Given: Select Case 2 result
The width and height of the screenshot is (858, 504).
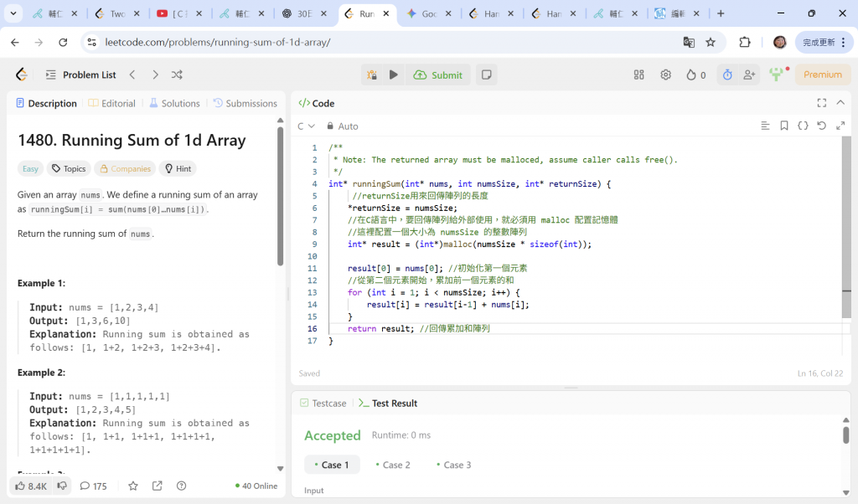Looking at the screenshot, I should 393,465.
